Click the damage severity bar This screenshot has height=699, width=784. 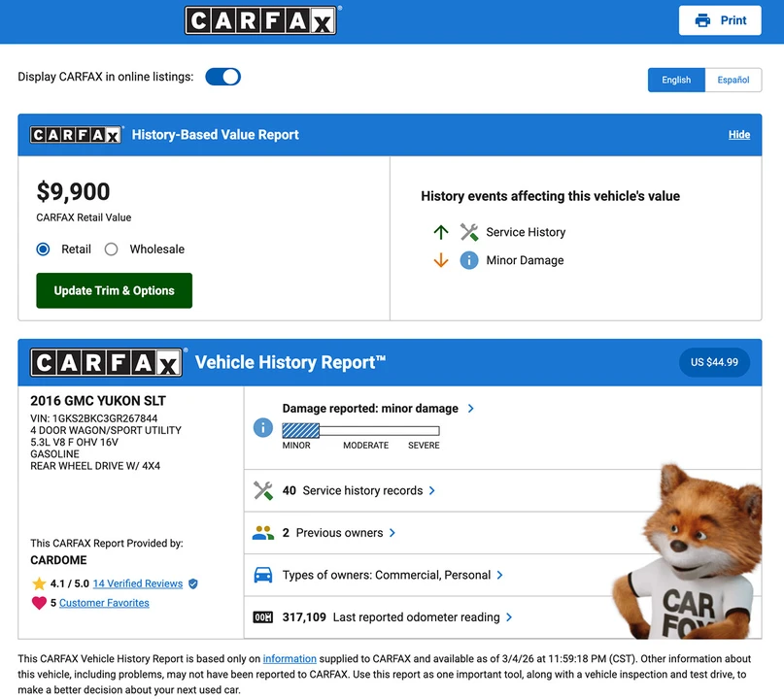point(360,431)
